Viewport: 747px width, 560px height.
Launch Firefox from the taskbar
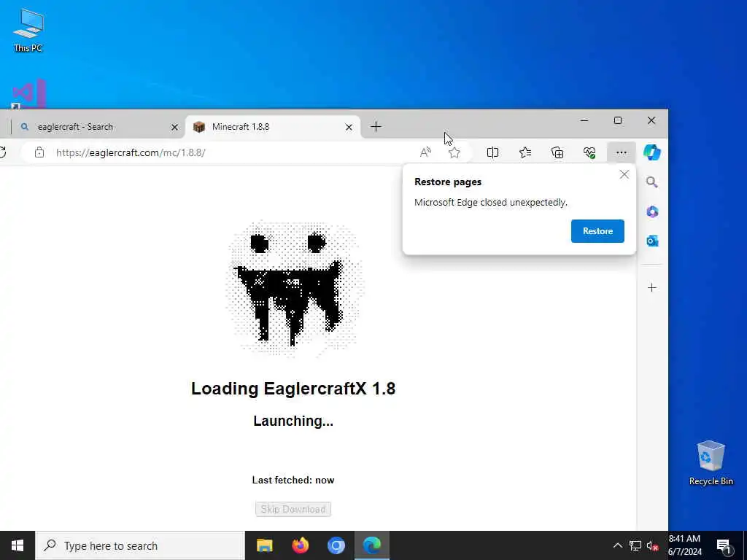300,545
